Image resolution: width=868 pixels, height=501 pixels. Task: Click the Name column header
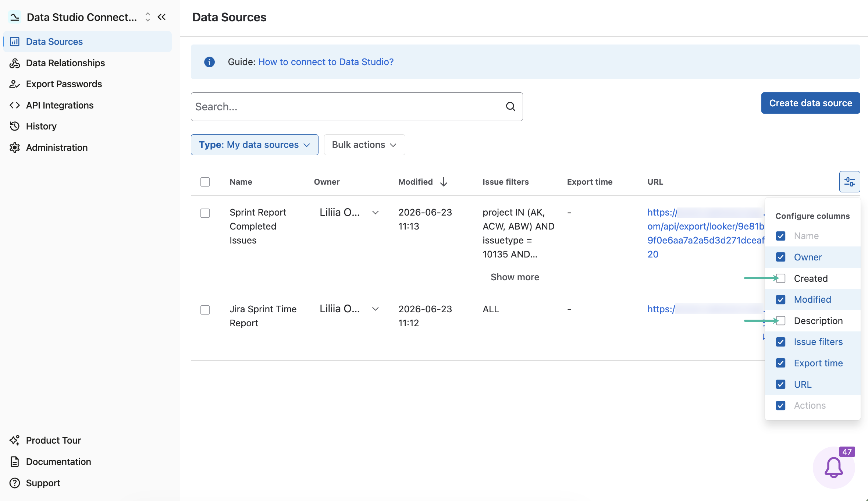(x=241, y=182)
